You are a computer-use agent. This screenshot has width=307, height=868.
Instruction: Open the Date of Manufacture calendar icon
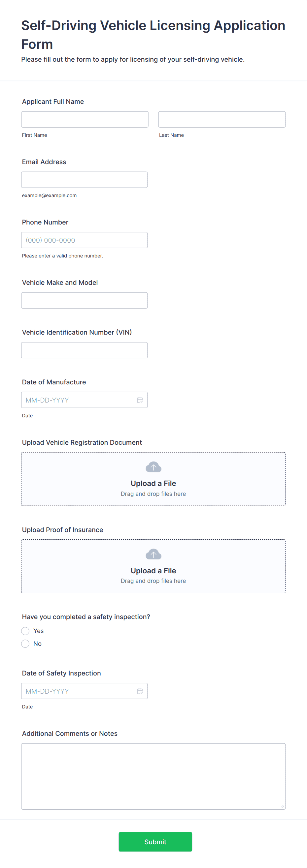(x=140, y=400)
